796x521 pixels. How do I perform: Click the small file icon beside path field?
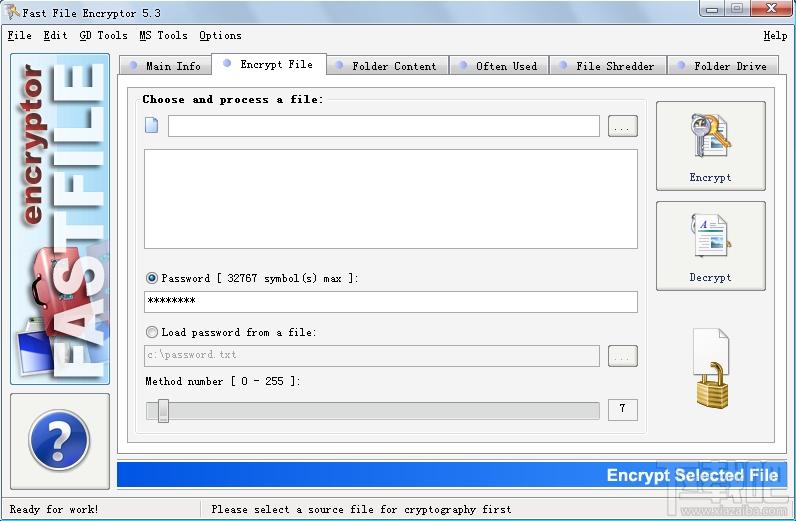click(x=152, y=126)
